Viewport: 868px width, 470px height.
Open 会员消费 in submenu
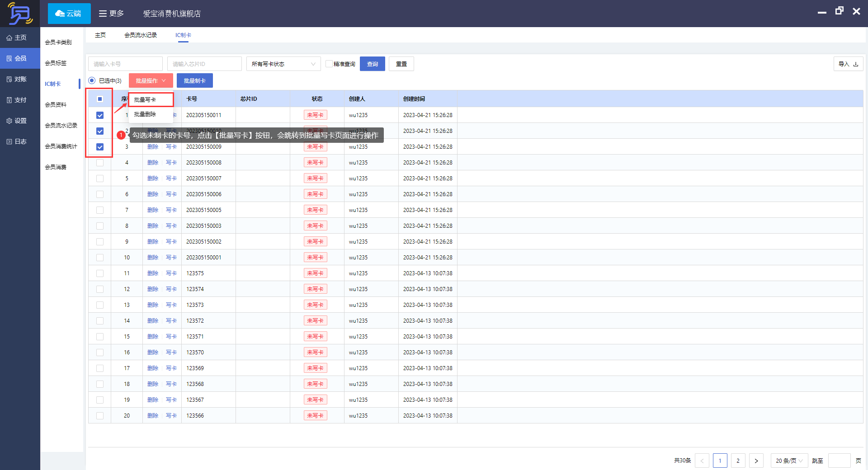point(56,167)
